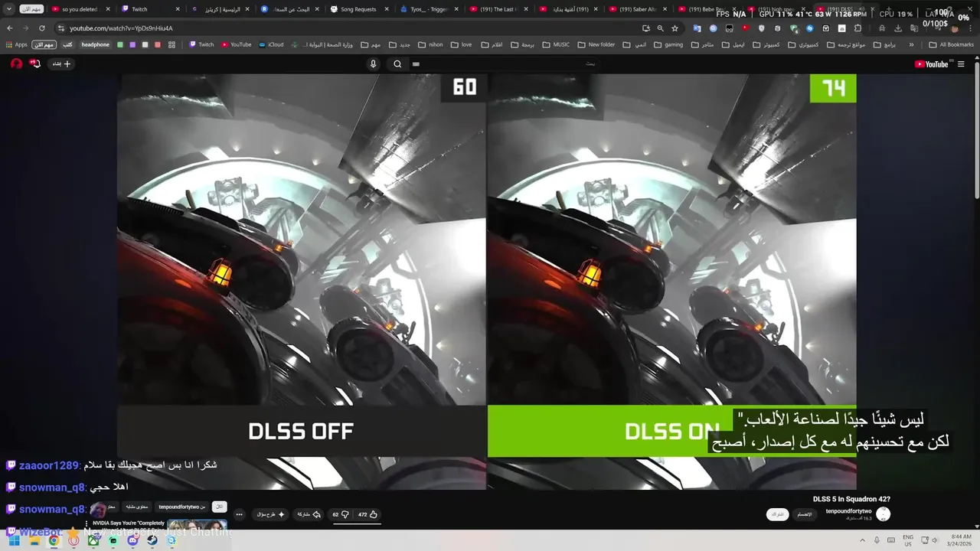Open the New folder bookmarks folder
Image resolution: width=980 pixels, height=551 pixels.
point(596,44)
